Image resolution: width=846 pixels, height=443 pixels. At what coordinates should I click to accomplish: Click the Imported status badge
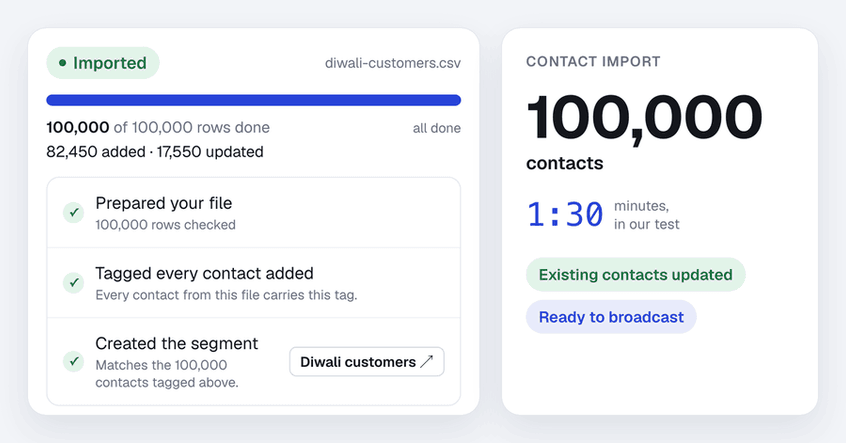[103, 63]
